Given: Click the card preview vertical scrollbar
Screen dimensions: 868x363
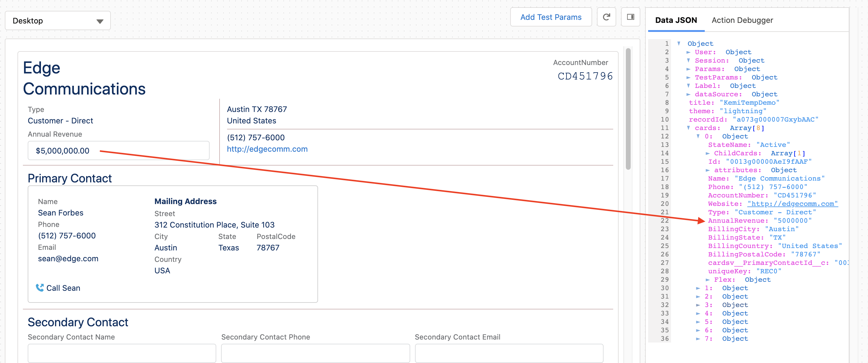Looking at the screenshot, I should (x=628, y=108).
